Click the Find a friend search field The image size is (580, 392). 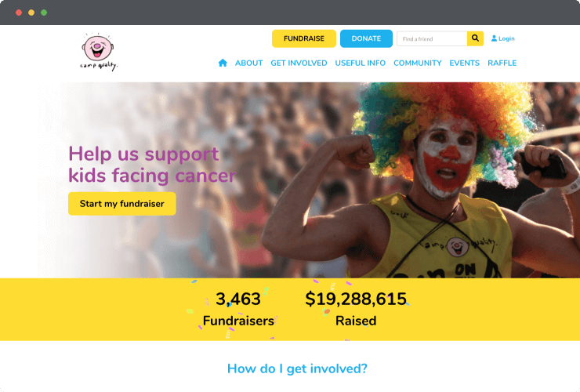point(432,38)
